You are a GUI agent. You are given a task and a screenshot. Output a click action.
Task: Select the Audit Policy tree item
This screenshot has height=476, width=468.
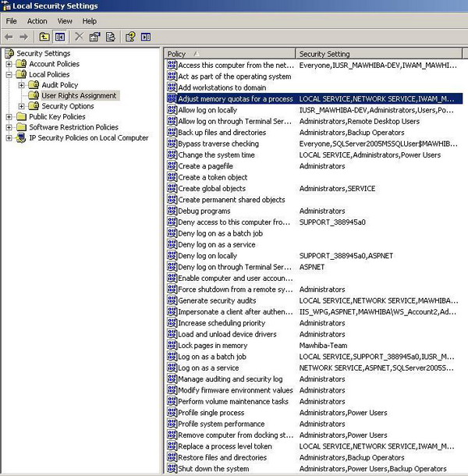pos(60,85)
